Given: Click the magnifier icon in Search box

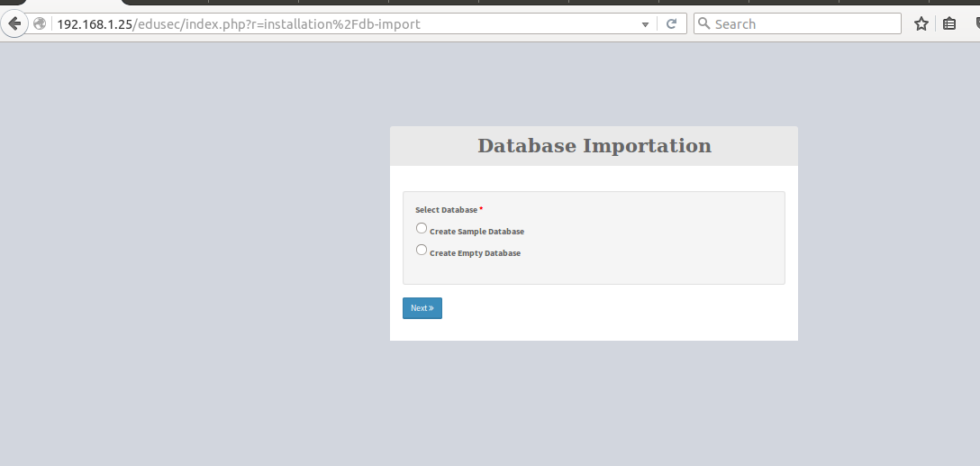Looking at the screenshot, I should [x=703, y=23].
